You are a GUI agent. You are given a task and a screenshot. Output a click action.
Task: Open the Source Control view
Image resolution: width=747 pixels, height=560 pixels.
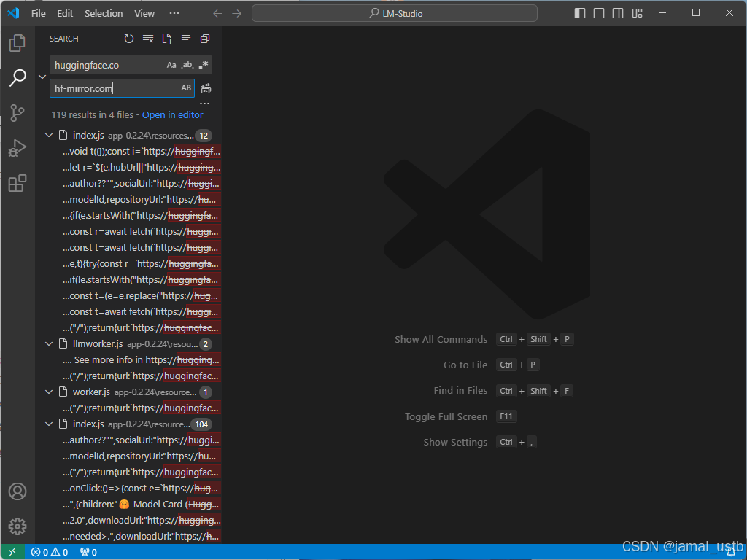(x=17, y=113)
